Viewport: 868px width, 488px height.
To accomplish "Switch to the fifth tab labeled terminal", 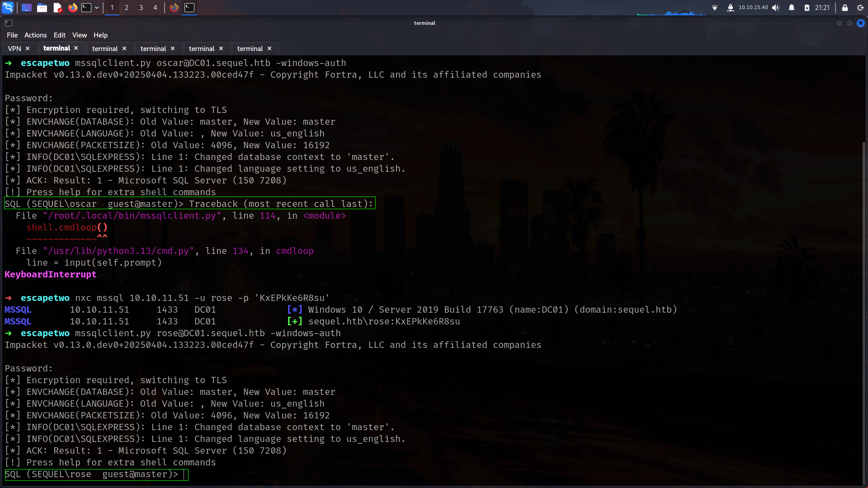I will click(x=202, y=49).
